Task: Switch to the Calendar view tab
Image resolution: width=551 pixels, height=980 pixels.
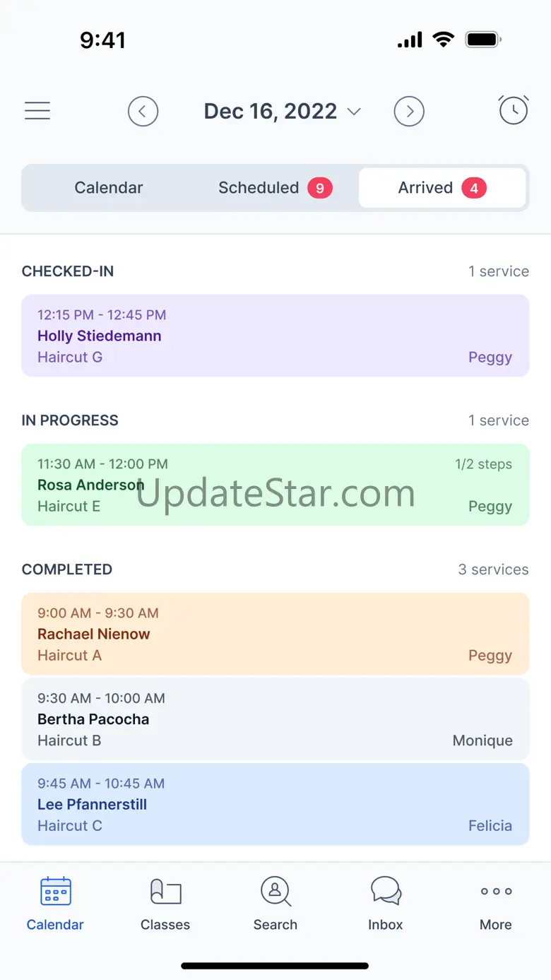Action: [109, 188]
